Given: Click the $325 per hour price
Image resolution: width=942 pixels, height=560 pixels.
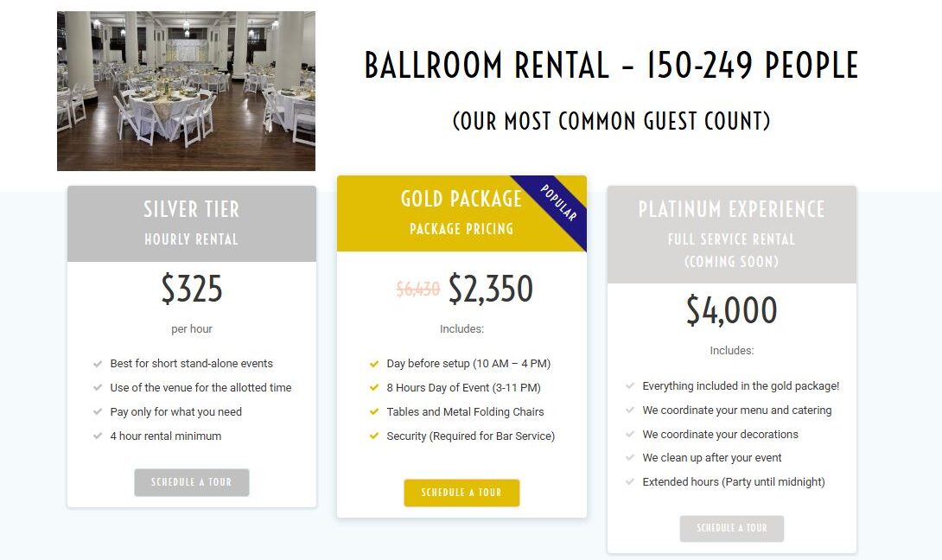Looking at the screenshot, I should click(192, 289).
